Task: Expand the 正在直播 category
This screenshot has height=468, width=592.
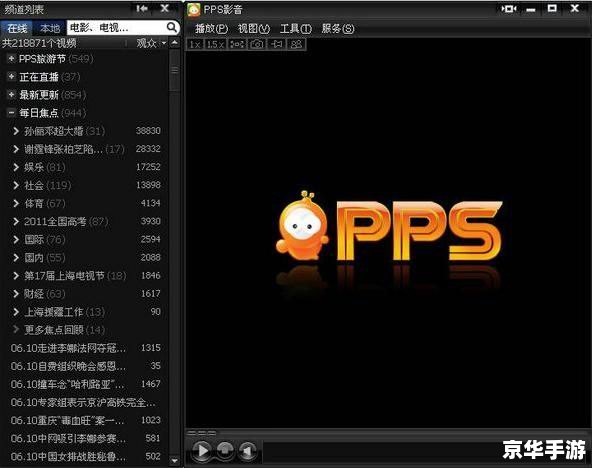Action: (x=11, y=77)
